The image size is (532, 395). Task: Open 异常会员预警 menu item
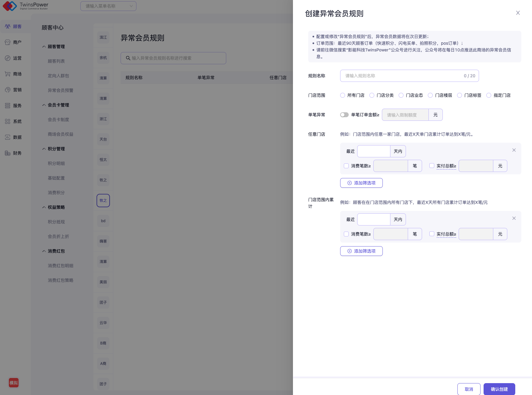click(60, 90)
